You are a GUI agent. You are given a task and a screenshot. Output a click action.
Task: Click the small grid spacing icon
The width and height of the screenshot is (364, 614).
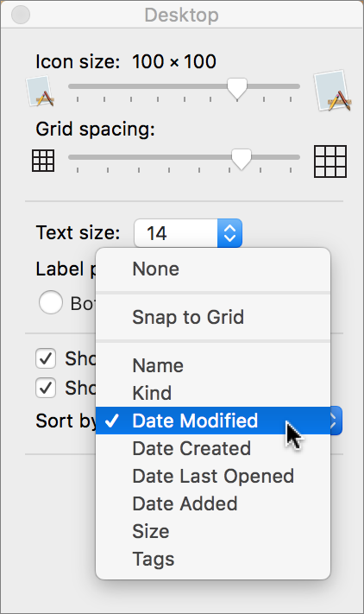coord(43,161)
